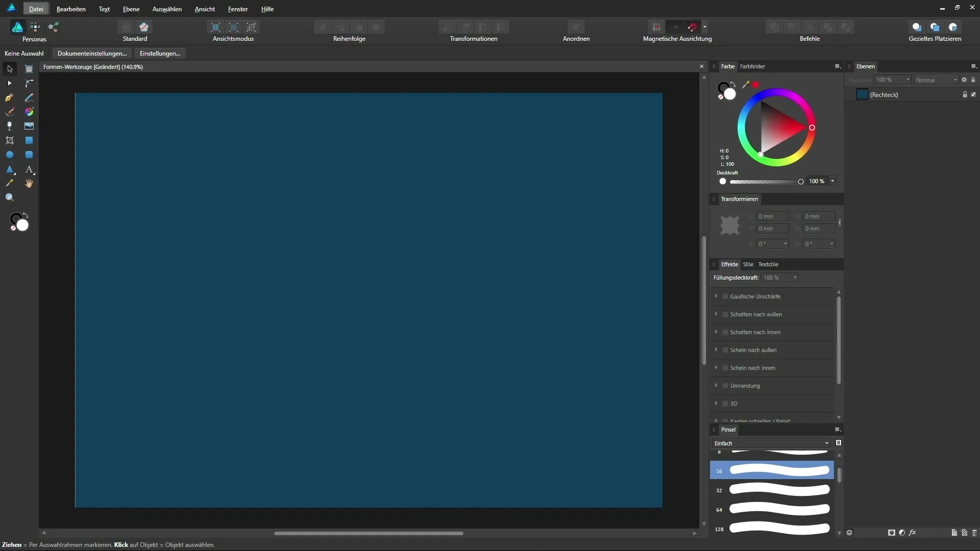Expand the Gaußsche Unschärfe effect settings

[716, 296]
